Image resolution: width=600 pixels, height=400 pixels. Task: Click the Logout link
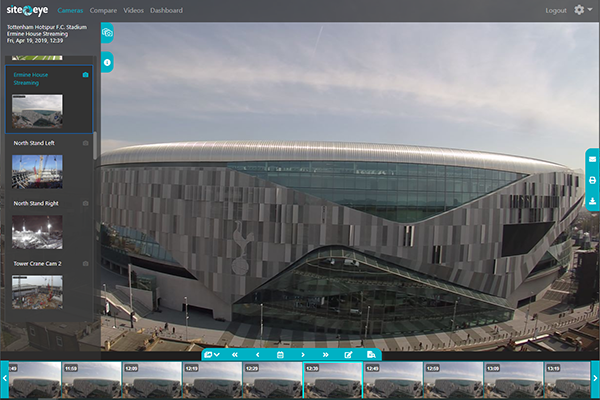point(556,10)
